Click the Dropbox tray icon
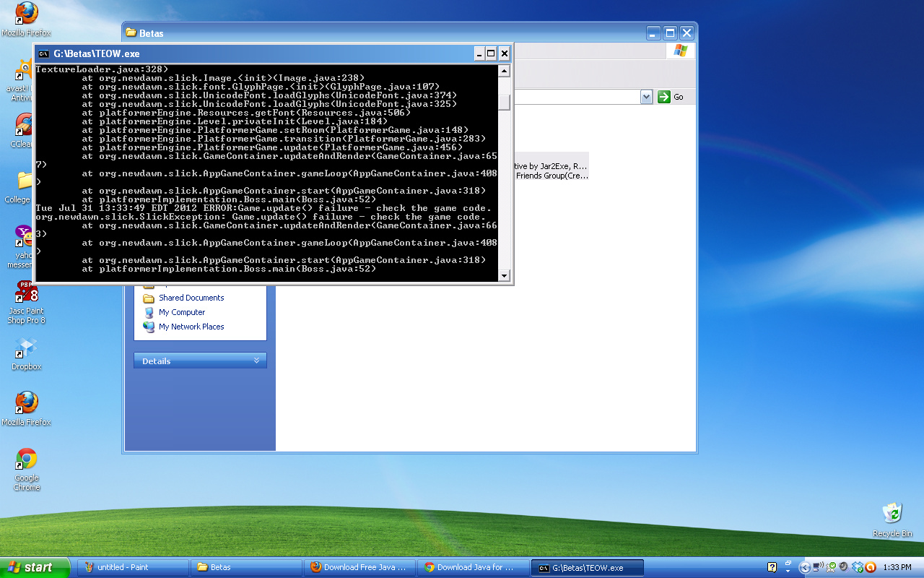 [x=858, y=567]
